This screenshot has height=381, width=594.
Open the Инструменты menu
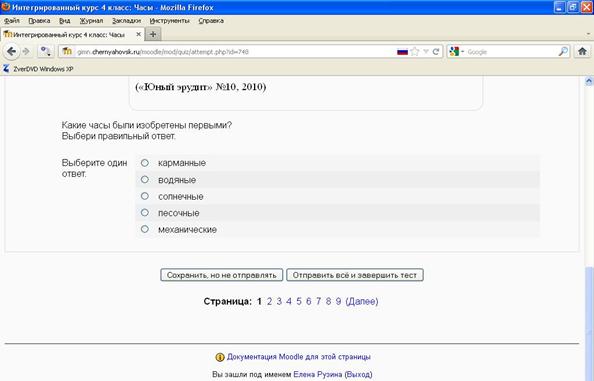pos(169,21)
